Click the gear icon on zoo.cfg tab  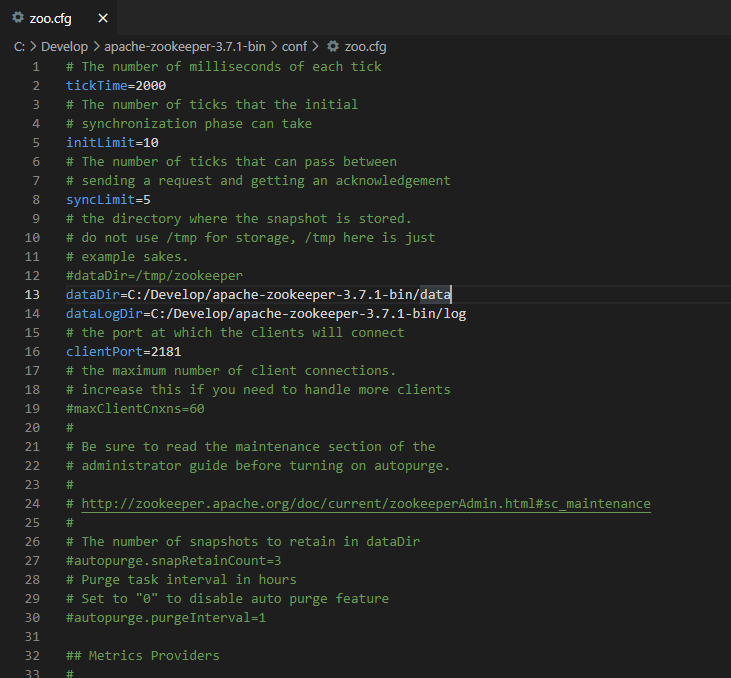(18, 18)
